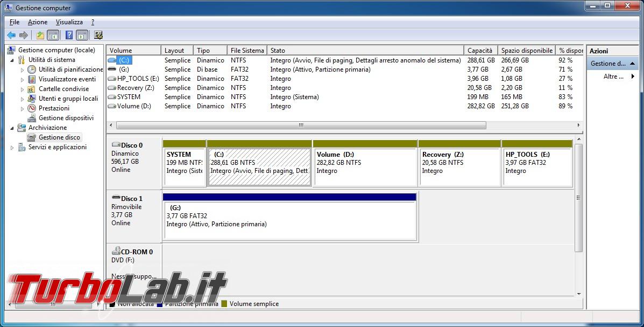
Task: Click the HP_TOOLS (E:) drive icon in list
Action: pos(112,79)
